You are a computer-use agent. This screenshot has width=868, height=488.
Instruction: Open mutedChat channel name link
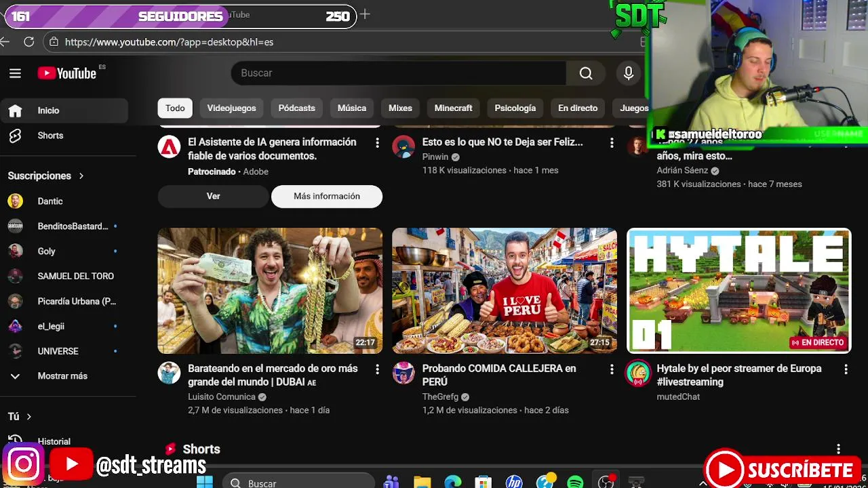click(678, 397)
